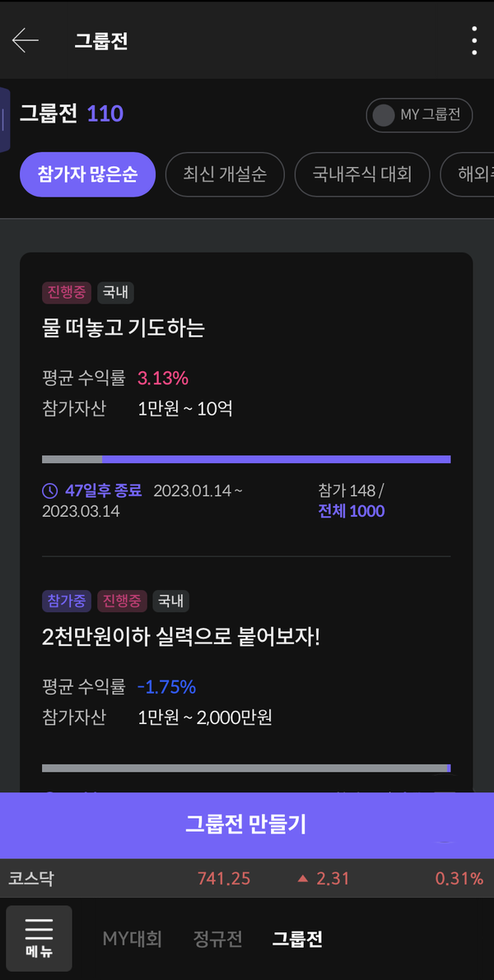494x980 pixels.
Task: Tap the 코스닥 index ticker
Action: click(x=31, y=879)
